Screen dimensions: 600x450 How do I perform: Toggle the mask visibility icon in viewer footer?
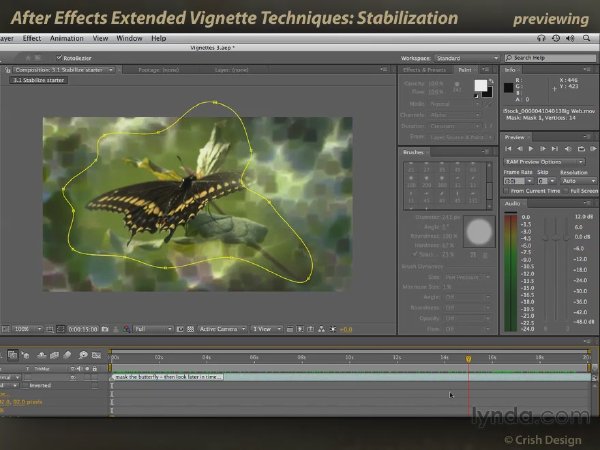click(x=60, y=329)
